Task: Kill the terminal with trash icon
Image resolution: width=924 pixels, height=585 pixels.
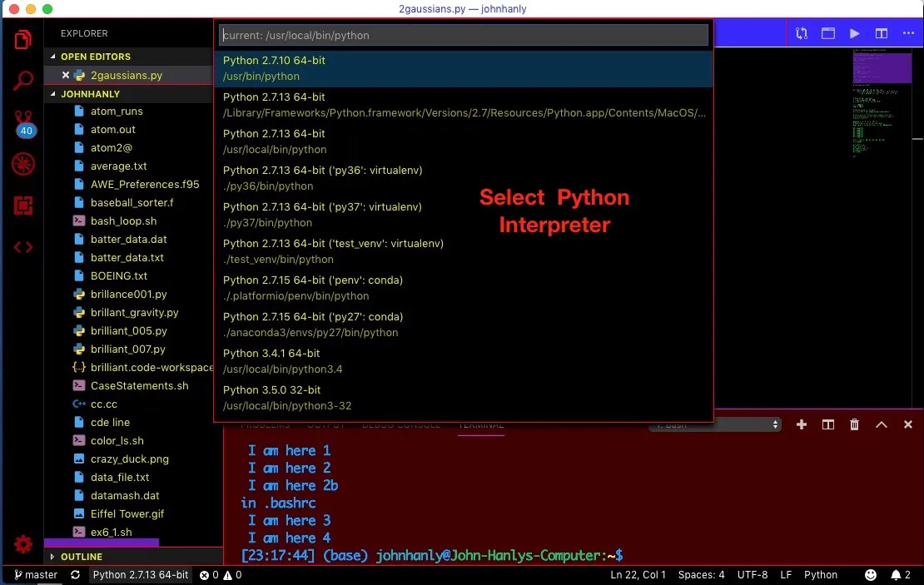Action: tap(854, 424)
